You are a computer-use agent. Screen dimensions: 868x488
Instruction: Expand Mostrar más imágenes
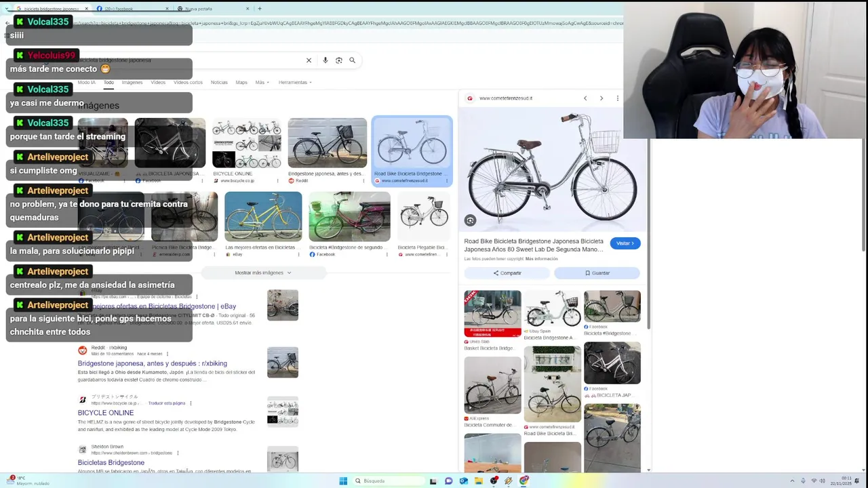(x=263, y=272)
